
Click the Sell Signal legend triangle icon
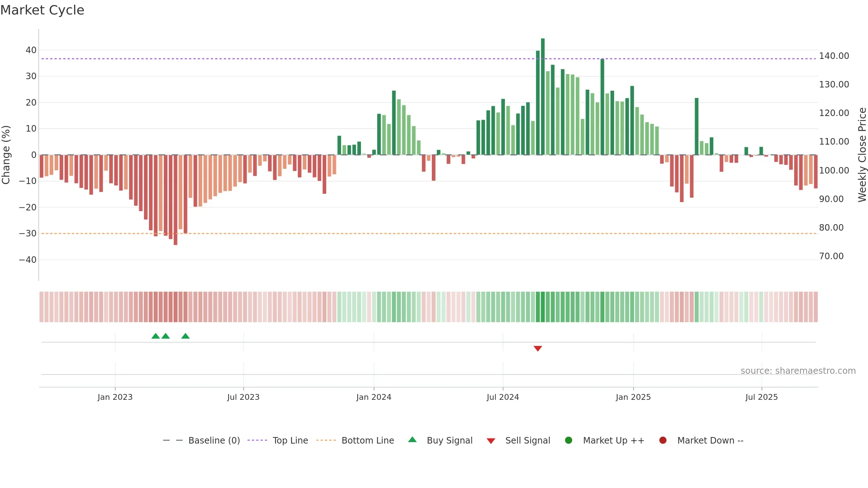[x=491, y=441]
